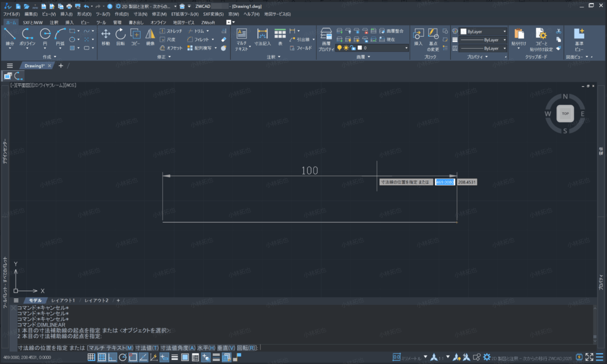Select the 円弧 (Arc) tool
The width and height of the screenshot is (607, 364).
click(x=60, y=38)
